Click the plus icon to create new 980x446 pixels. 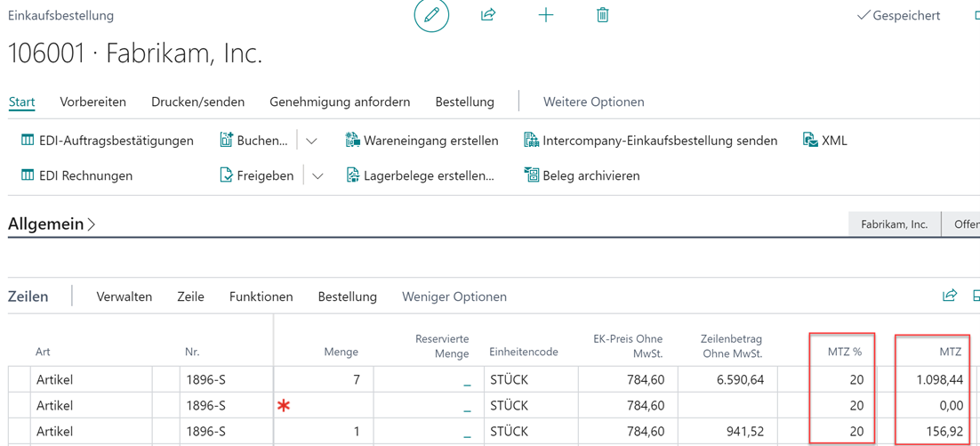click(x=546, y=15)
